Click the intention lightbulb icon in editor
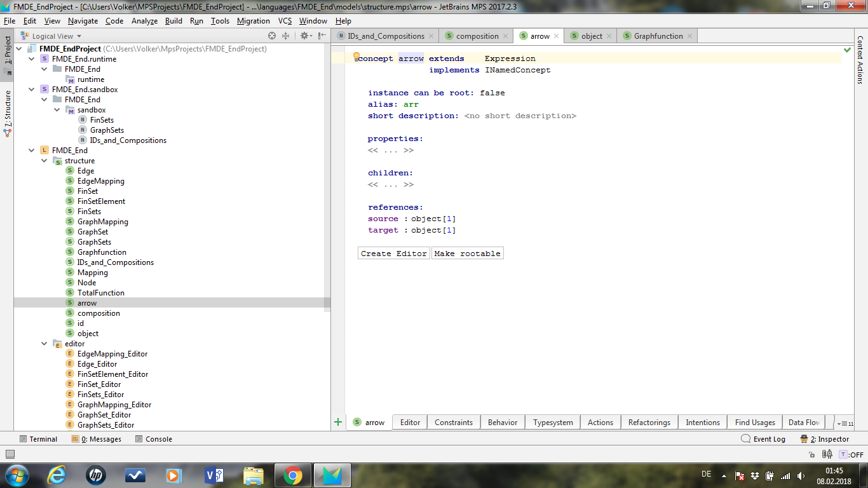868x488 pixels. click(x=356, y=57)
